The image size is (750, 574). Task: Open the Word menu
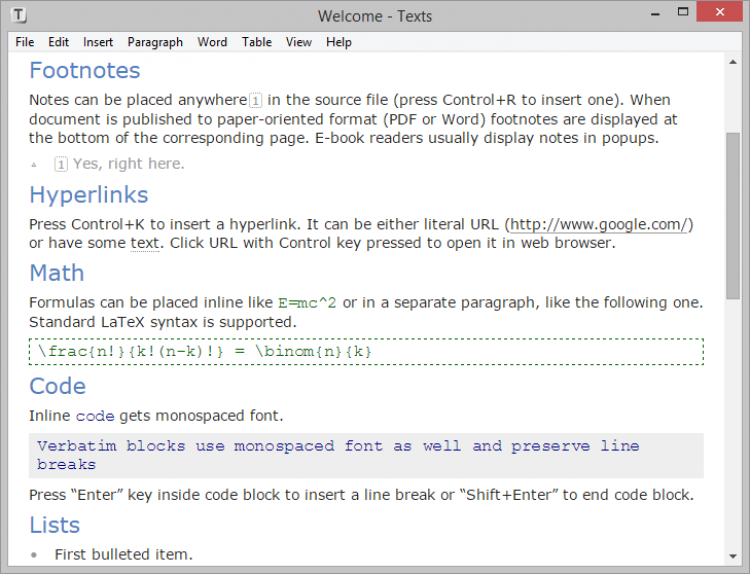[212, 42]
